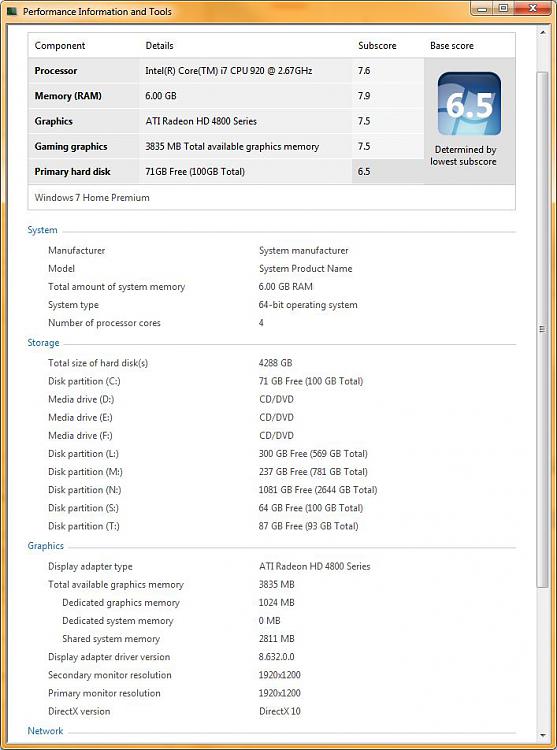The width and height of the screenshot is (557, 750).
Task: Click Intel(R) Core(TM) i7 CPU 920 text
Action: tap(229, 71)
